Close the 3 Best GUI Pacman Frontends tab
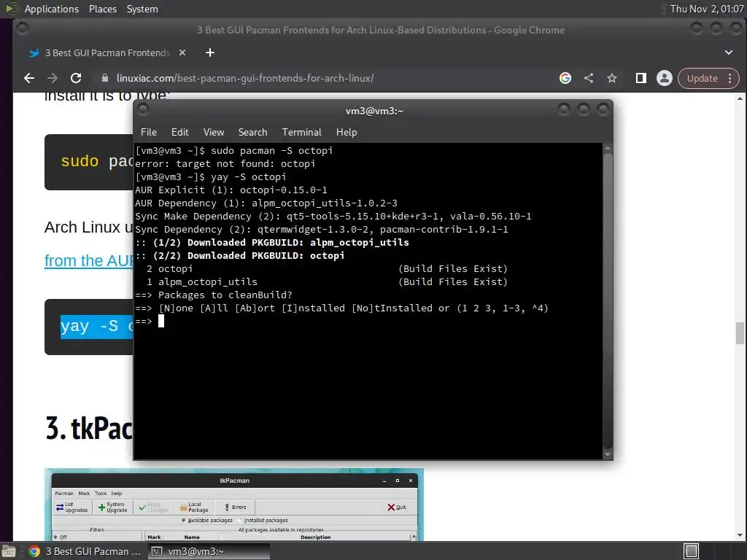This screenshot has height=560, width=747. pyautogui.click(x=182, y=52)
